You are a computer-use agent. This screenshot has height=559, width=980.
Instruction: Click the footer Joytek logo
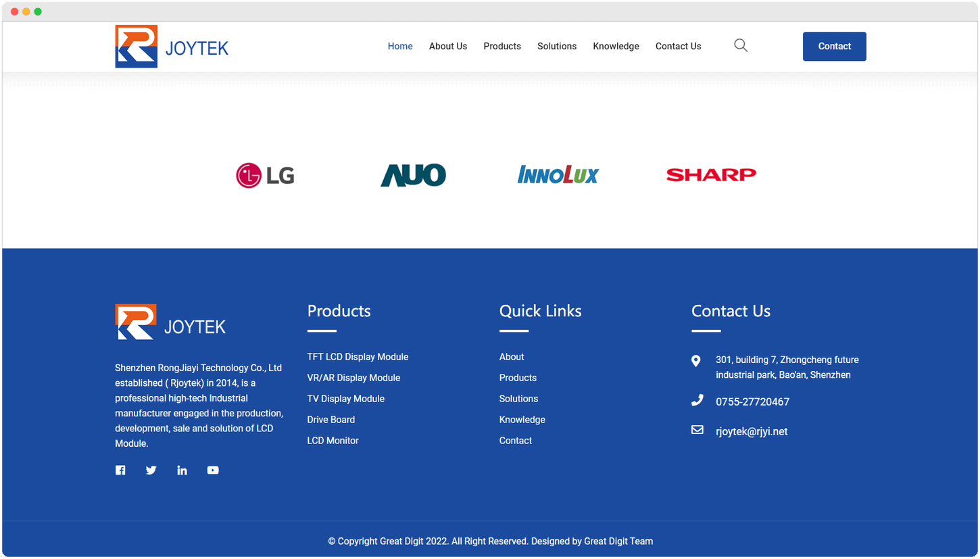pyautogui.click(x=170, y=322)
